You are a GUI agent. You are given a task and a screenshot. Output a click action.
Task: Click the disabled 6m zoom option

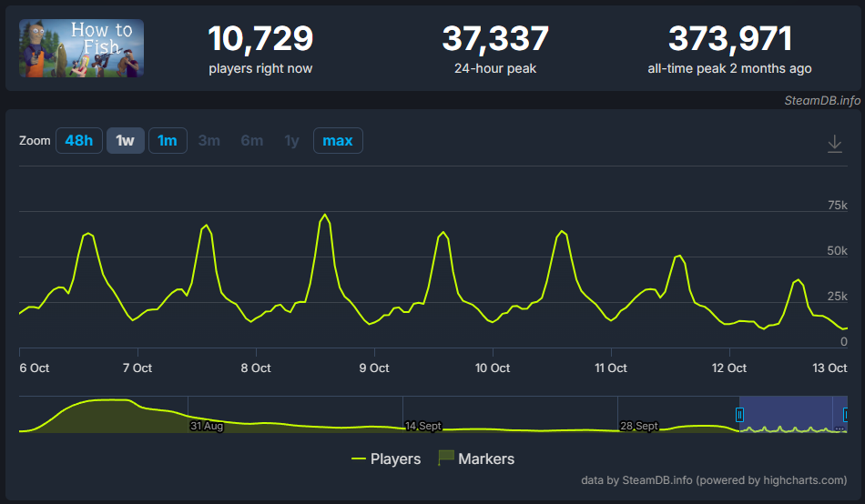click(252, 141)
